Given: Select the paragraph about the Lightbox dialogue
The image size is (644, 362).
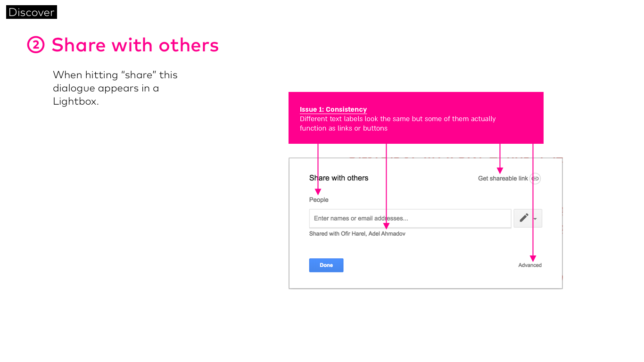Looking at the screenshot, I should point(115,88).
